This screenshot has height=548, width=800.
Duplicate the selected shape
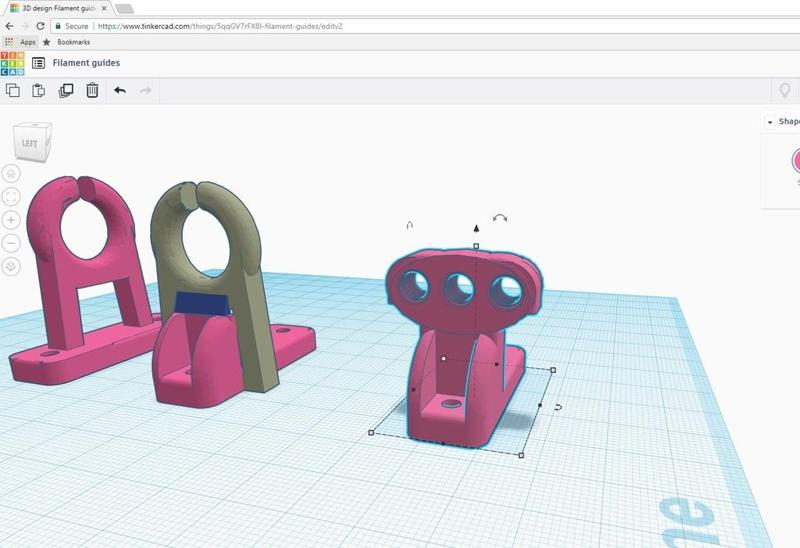click(x=66, y=90)
